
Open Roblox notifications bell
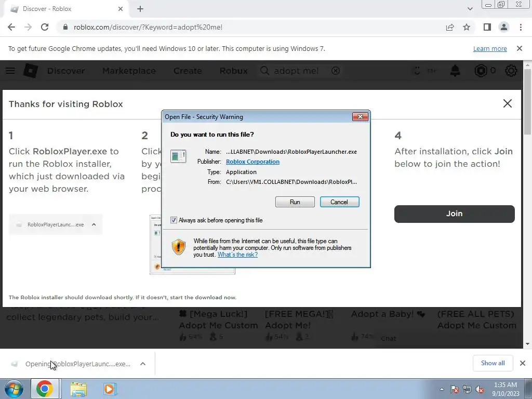point(455,71)
